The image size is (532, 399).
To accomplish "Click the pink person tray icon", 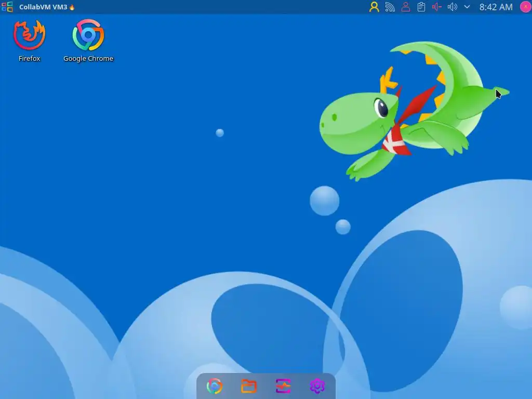I will click(x=405, y=7).
